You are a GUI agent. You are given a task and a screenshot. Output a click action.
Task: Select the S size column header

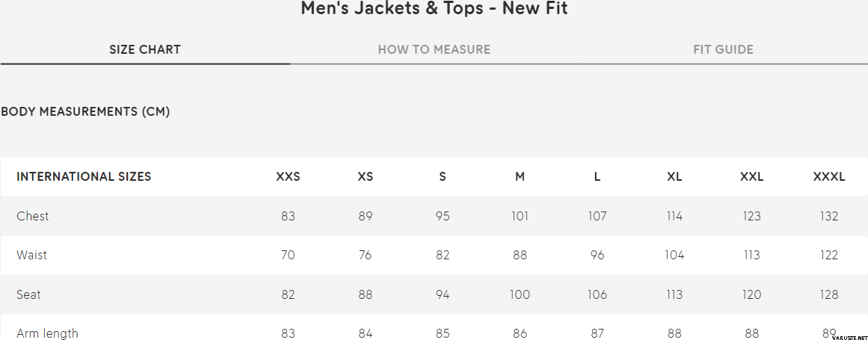pos(443,177)
